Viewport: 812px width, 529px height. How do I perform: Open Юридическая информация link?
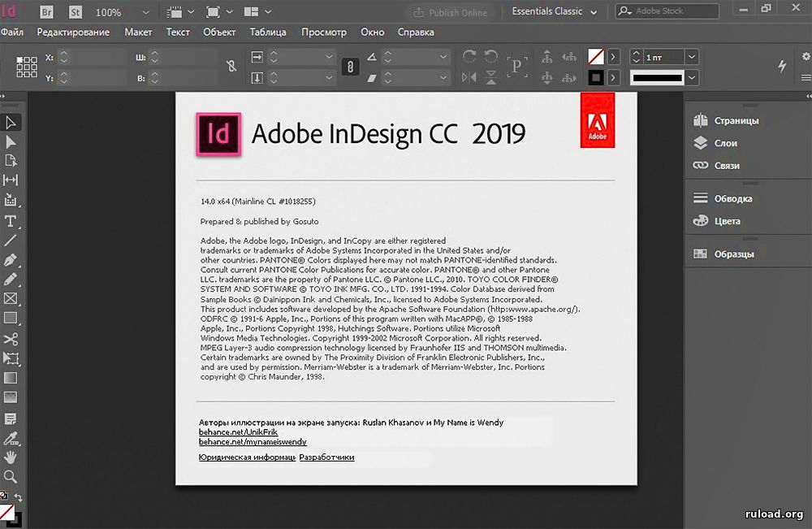click(x=247, y=457)
